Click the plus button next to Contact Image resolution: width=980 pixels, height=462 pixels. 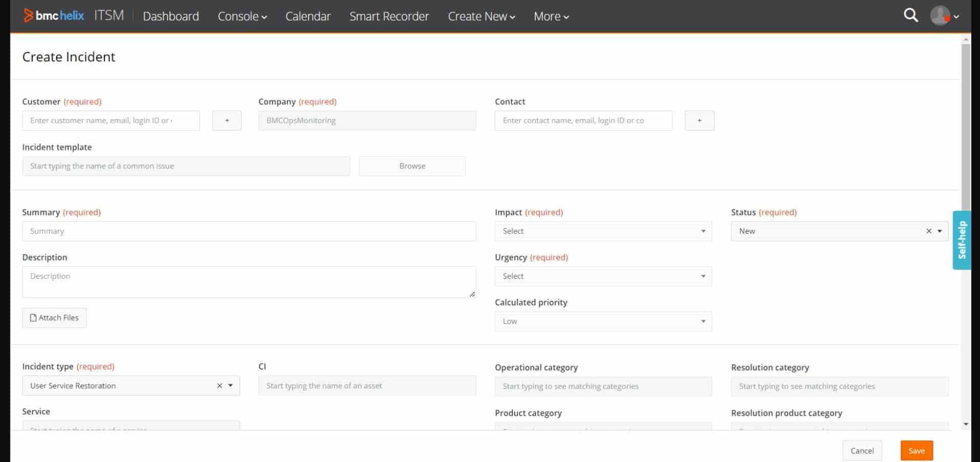tap(699, 121)
